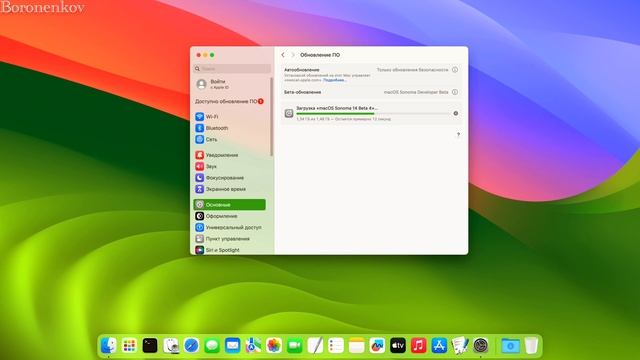
Task: Click the macOS update icon beside Загрузка
Action: pos(289,113)
